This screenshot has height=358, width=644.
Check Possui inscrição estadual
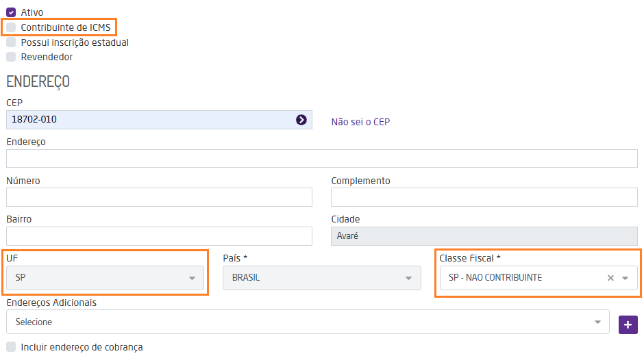[x=11, y=42]
